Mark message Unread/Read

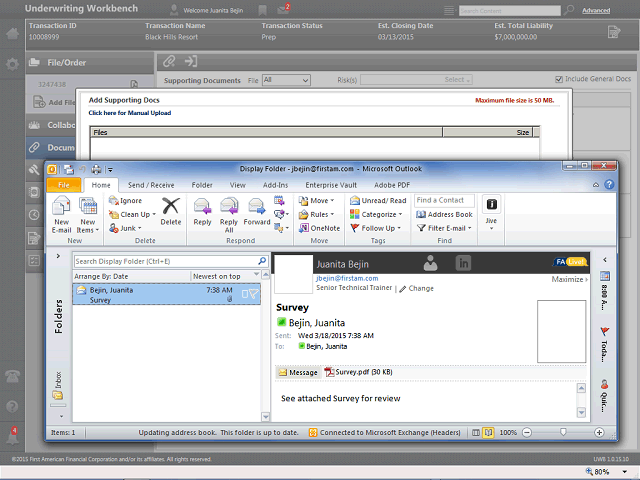pos(378,201)
